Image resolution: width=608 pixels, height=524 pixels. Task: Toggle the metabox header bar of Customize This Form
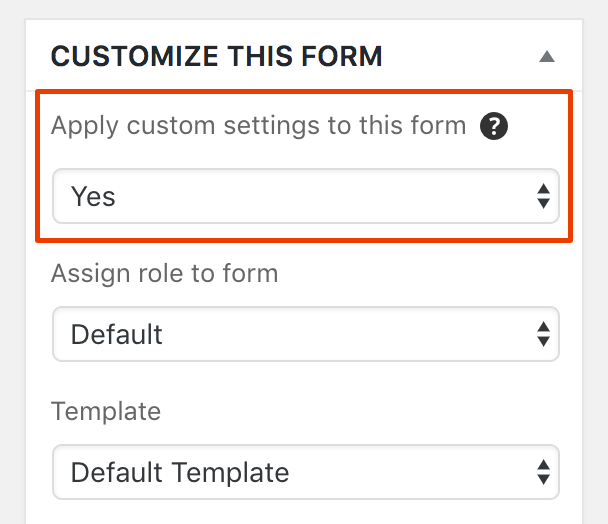(x=304, y=55)
